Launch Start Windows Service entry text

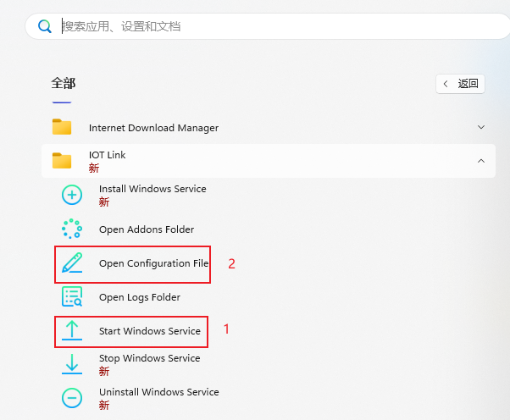tap(150, 331)
